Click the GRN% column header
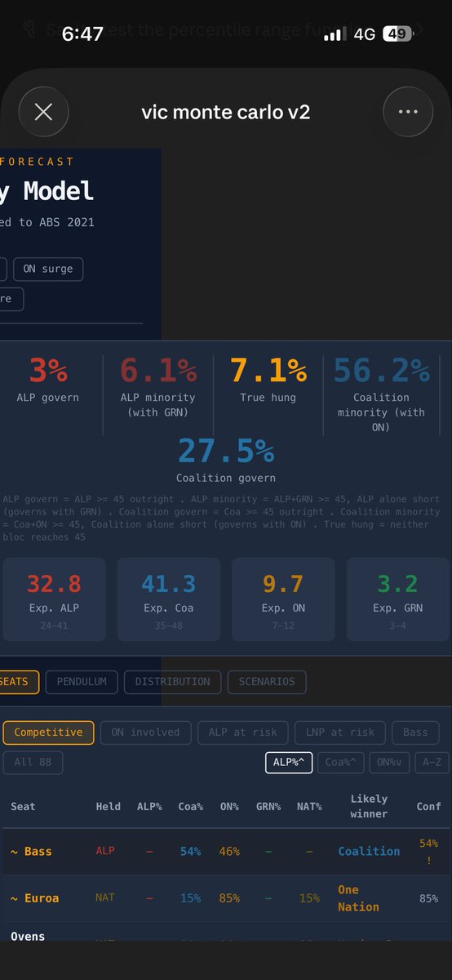 [268, 806]
